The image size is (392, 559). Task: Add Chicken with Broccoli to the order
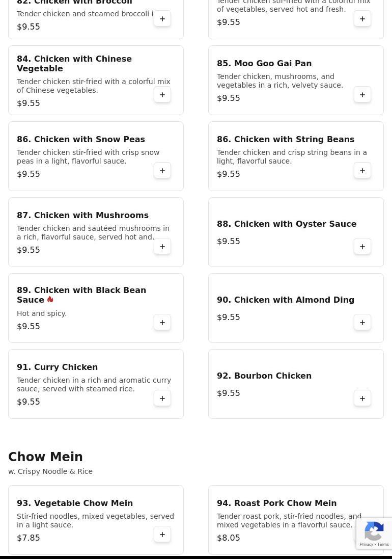coord(162,19)
